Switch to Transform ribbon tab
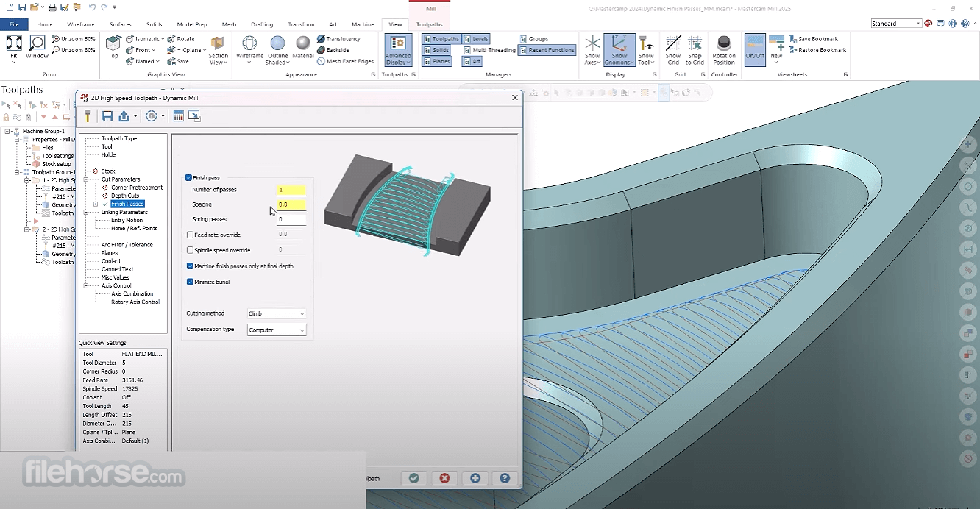 point(301,24)
